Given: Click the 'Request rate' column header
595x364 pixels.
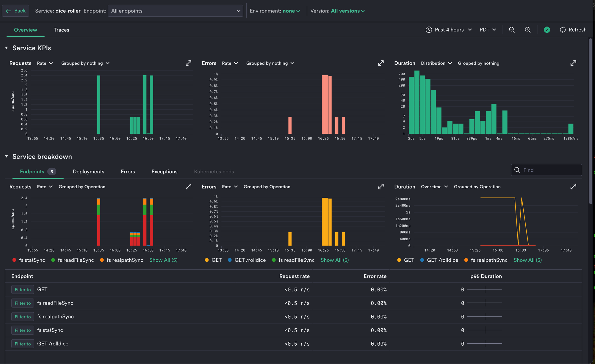Looking at the screenshot, I should [x=295, y=276].
